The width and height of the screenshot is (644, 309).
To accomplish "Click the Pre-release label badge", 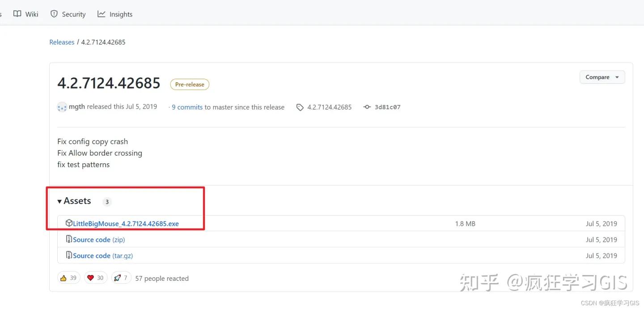I will [190, 84].
